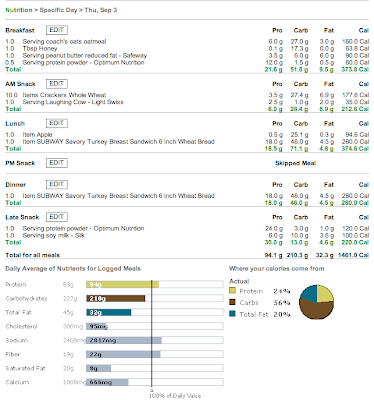The width and height of the screenshot is (374, 400).
Task: Select 'Items Crackers Whole Wheat' row
Action: click(187, 95)
